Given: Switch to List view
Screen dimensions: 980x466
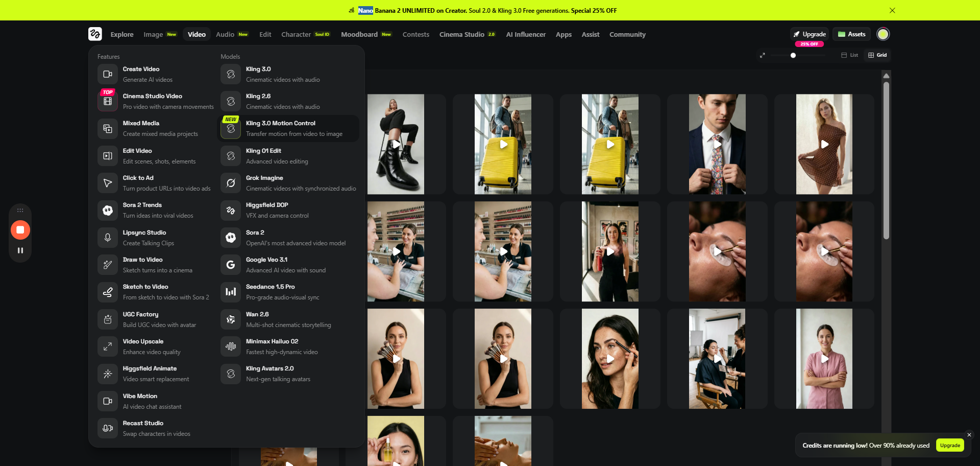Looking at the screenshot, I should point(850,55).
